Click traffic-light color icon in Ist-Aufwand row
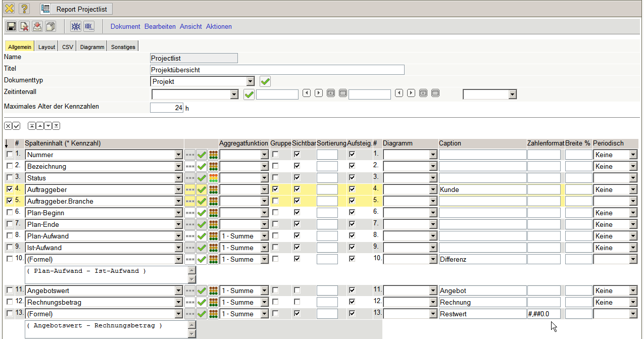 [x=213, y=248]
